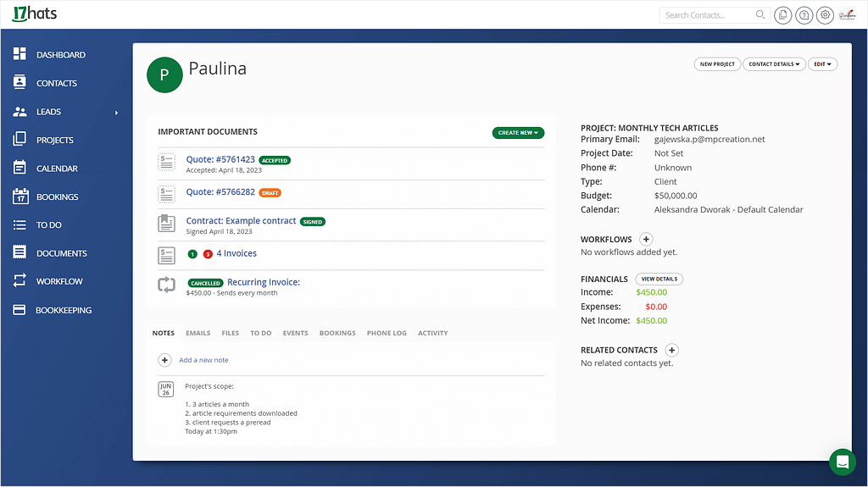The image size is (868, 487).
Task: Click the recurring invoice cycle icon
Action: [167, 285]
